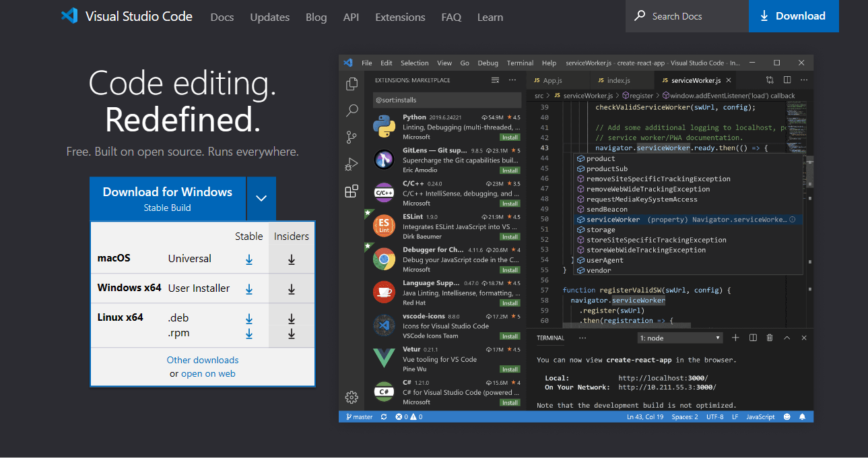
Task: Open the Other downloads link
Action: click(203, 360)
